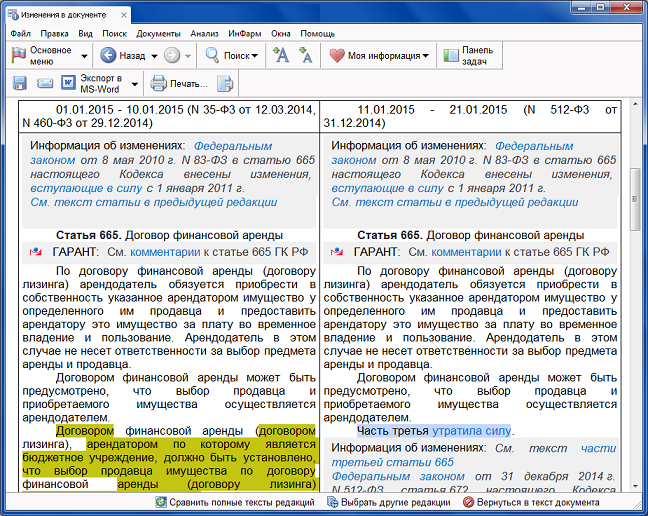This screenshot has width=648, height=516.
Task: Click the Save diskette icon
Action: pyautogui.click(x=20, y=83)
